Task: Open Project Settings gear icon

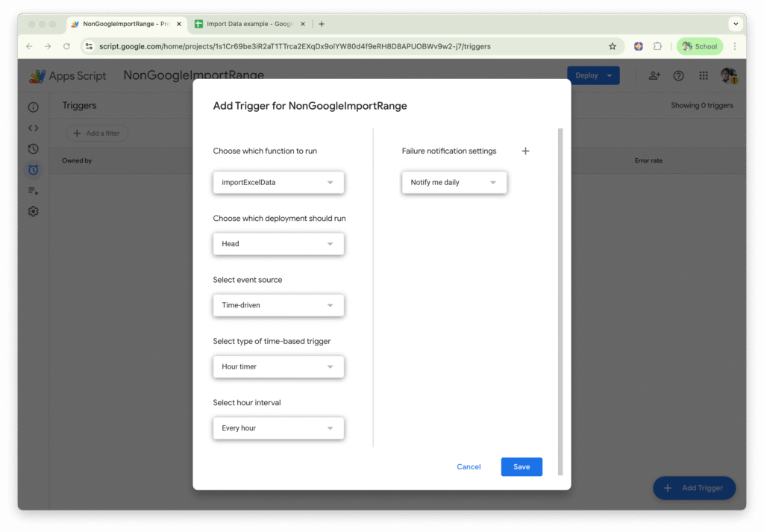Action: (x=33, y=212)
